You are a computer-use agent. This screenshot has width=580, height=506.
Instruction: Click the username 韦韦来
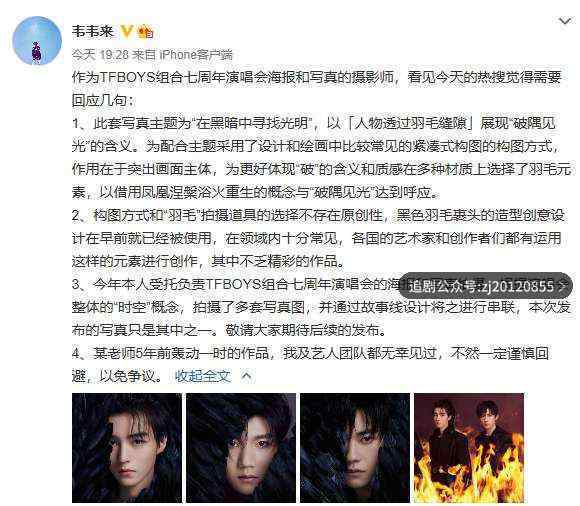coord(93,31)
